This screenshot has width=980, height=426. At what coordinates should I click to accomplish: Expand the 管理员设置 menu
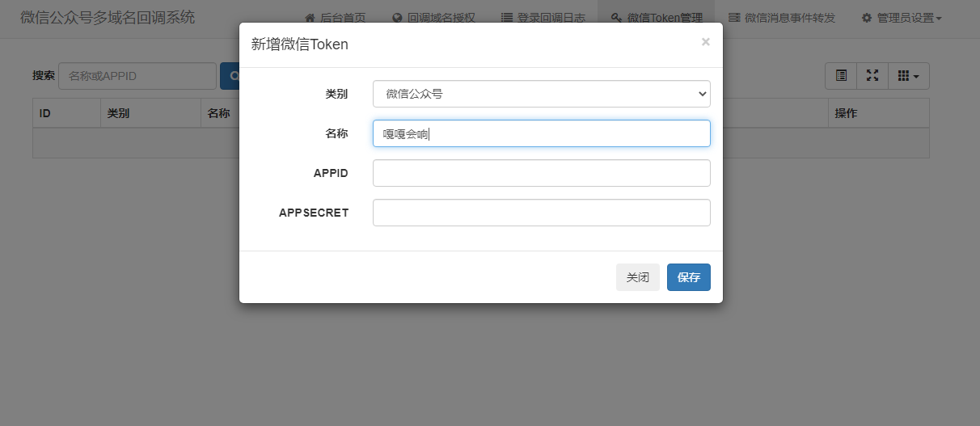(902, 18)
